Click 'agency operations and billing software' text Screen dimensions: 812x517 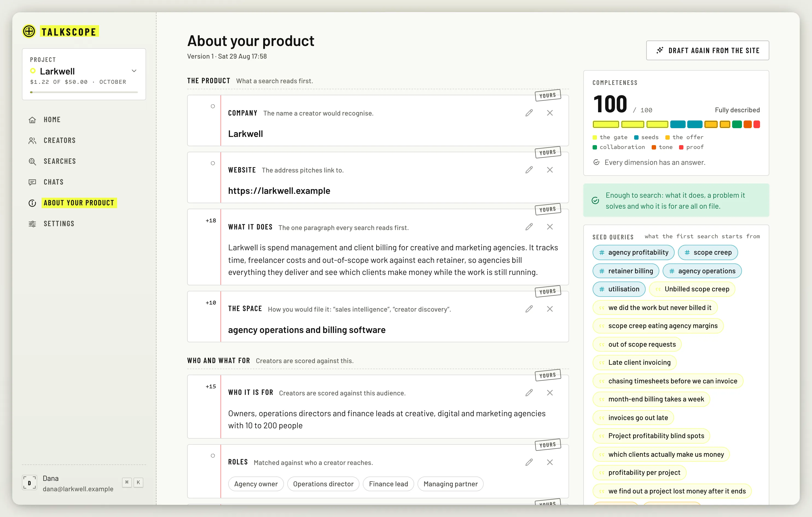(x=306, y=330)
